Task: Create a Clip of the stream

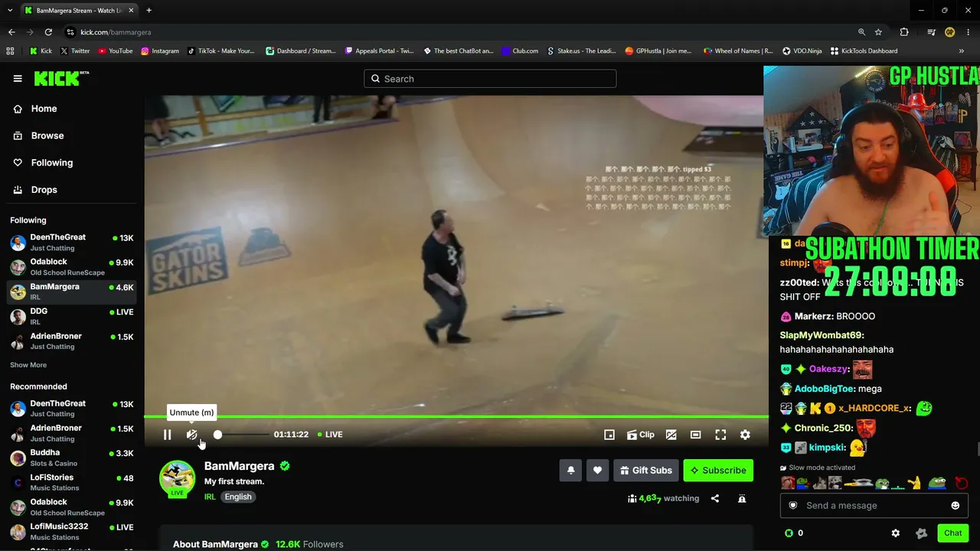Action: tap(641, 435)
